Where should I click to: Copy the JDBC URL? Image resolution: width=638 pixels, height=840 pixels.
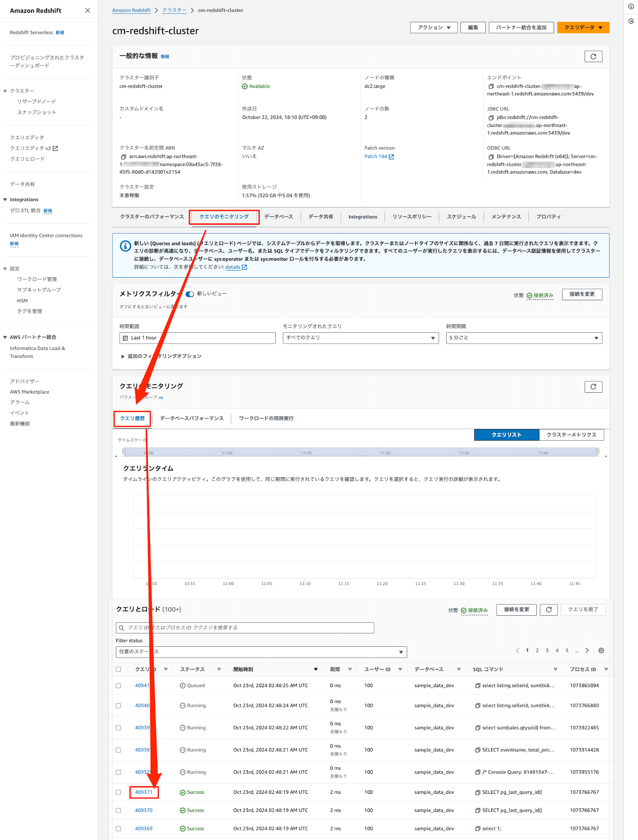coord(491,118)
